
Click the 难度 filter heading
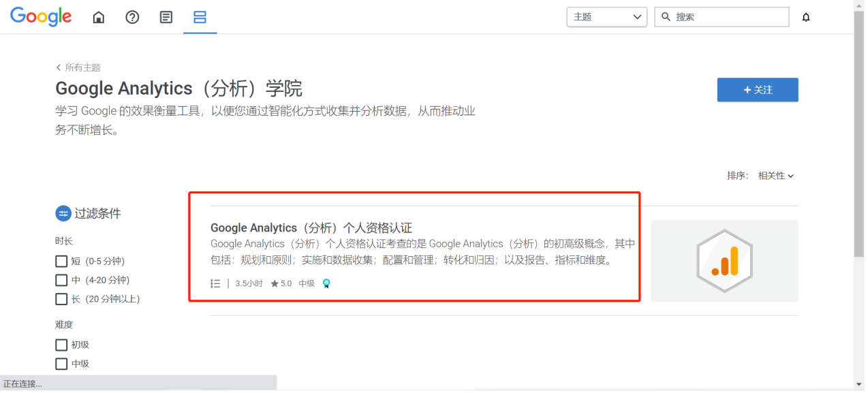tap(64, 325)
